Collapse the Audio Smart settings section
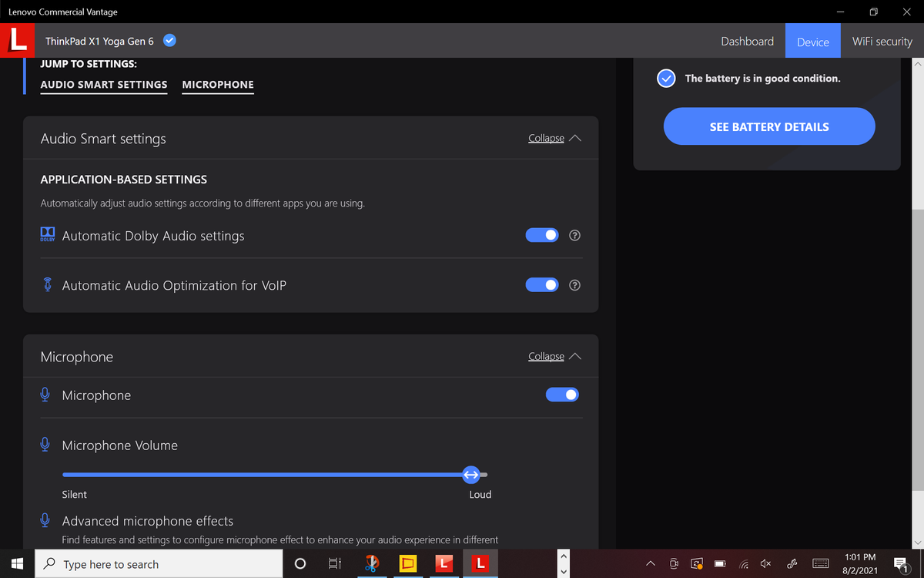 coord(554,139)
